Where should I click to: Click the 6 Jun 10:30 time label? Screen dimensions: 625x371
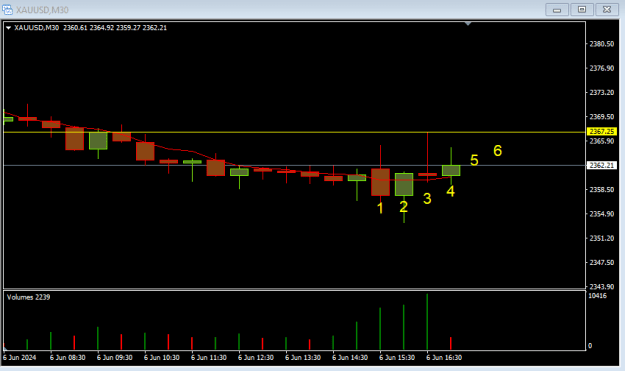tap(161, 357)
